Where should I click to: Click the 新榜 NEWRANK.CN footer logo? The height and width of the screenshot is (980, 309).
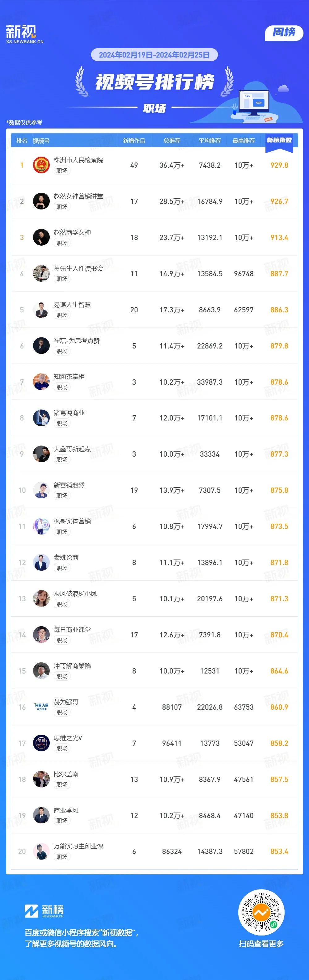(44, 911)
